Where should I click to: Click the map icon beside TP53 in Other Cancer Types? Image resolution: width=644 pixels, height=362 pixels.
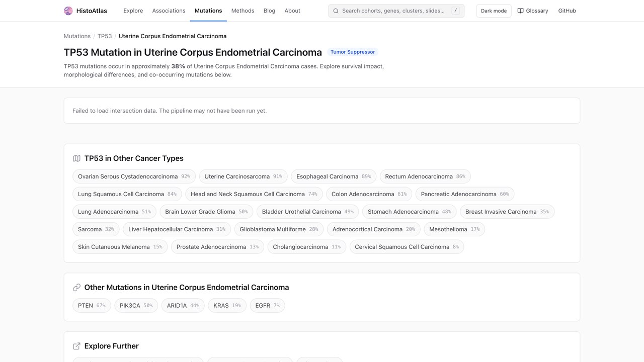[76, 158]
